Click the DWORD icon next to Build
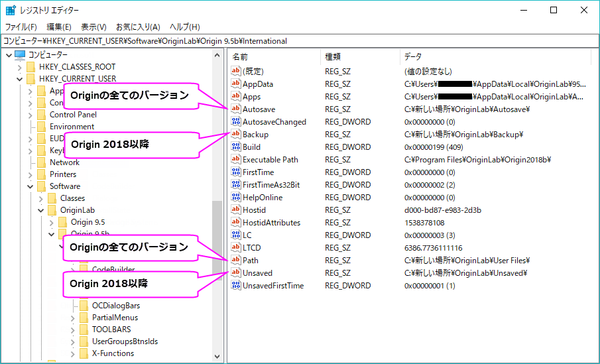This screenshot has width=600, height=364. pos(236,147)
